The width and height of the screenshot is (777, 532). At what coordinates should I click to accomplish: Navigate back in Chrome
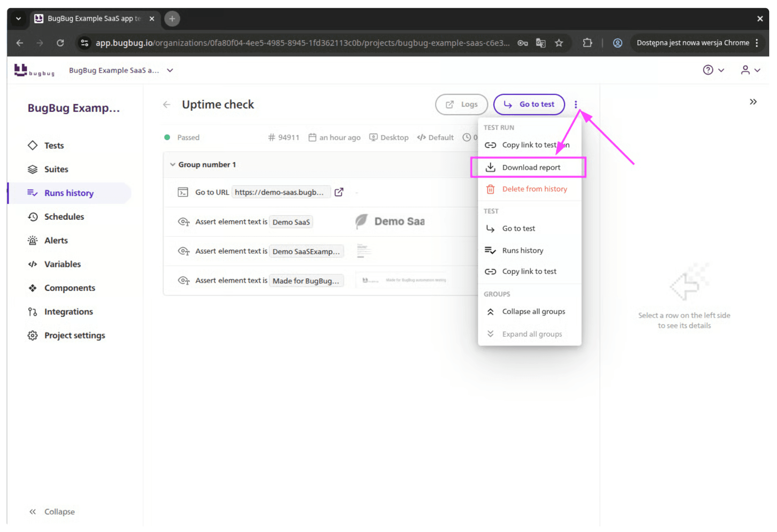pyautogui.click(x=20, y=43)
